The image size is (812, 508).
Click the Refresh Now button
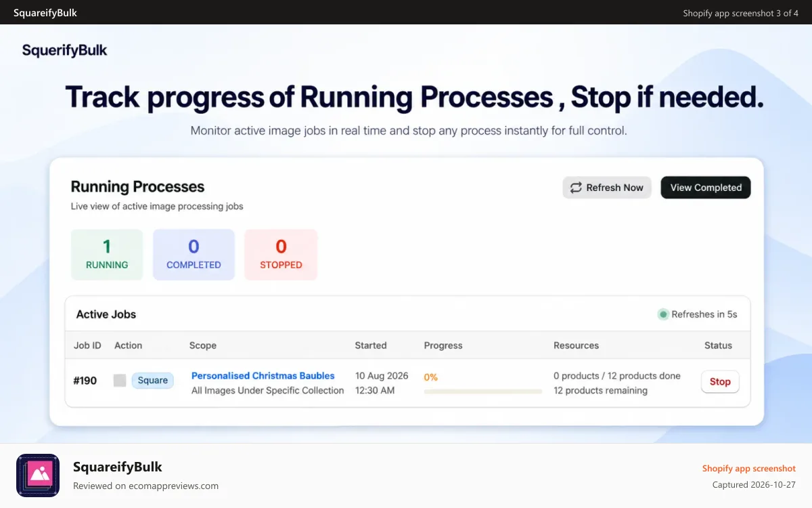(607, 188)
